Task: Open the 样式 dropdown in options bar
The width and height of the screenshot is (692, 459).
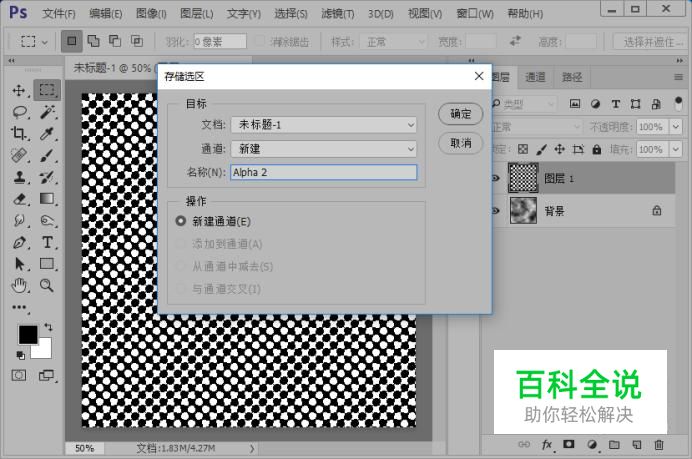Action: pyautogui.click(x=394, y=42)
